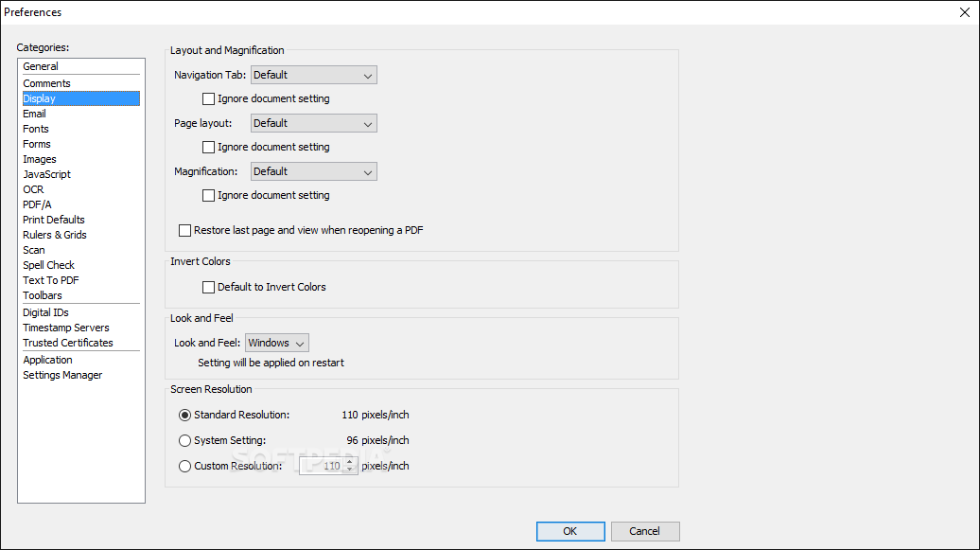Screen dimensions: 980x550
Task: Open the Magnification dropdown
Action: (x=314, y=171)
